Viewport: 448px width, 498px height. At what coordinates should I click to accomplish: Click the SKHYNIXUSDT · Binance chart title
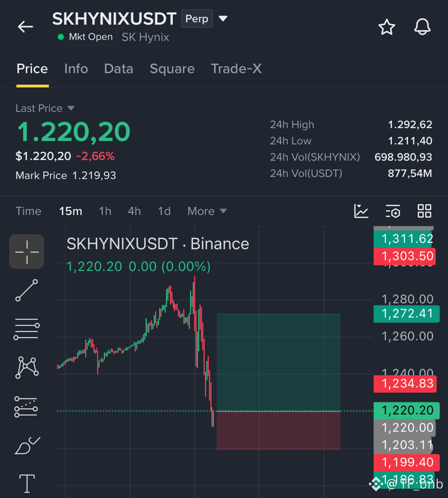158,244
